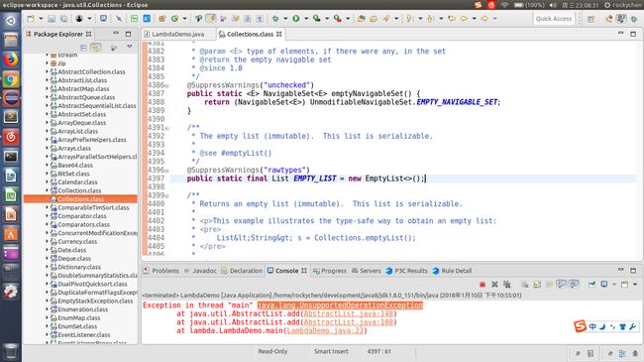Navigate Back with yellow arrow
The width and height of the screenshot is (644, 362).
pyautogui.click(x=464, y=19)
